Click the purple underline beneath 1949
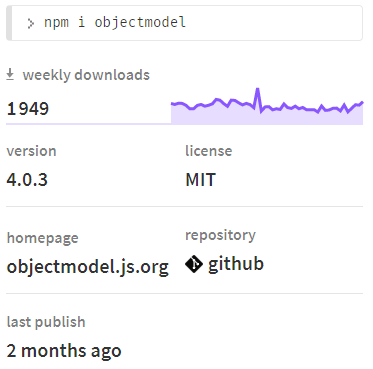The height and width of the screenshot is (369, 373). 89,124
